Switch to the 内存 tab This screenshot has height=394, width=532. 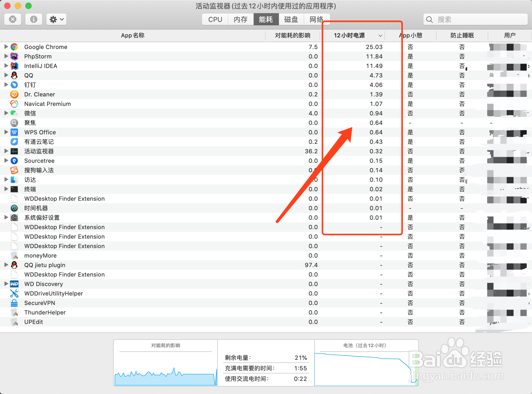(241, 19)
